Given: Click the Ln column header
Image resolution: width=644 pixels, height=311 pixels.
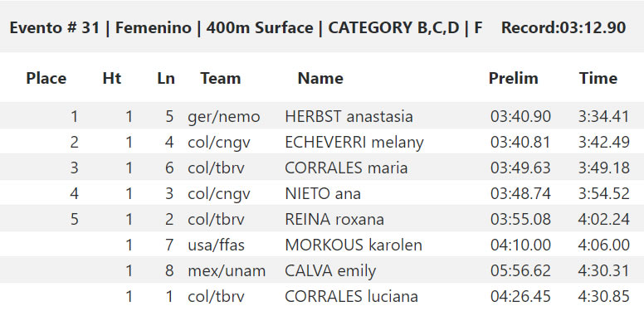Looking at the screenshot, I should tap(166, 78).
